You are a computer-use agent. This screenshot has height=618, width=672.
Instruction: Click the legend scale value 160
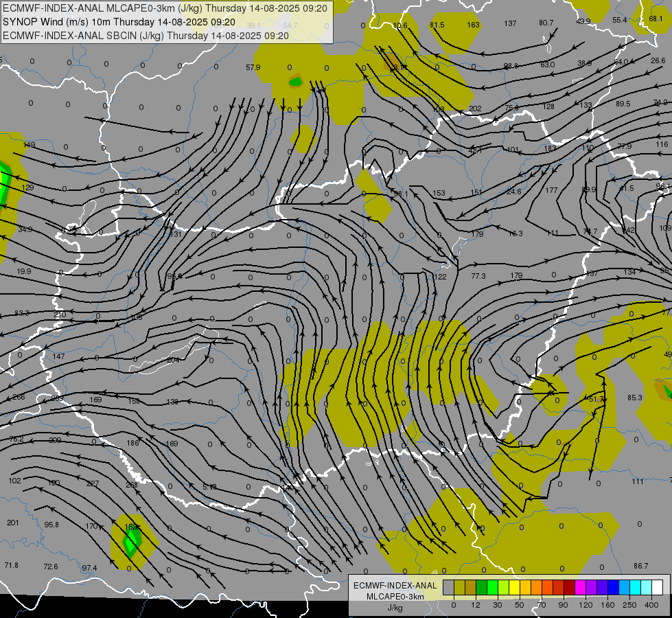[607, 605]
